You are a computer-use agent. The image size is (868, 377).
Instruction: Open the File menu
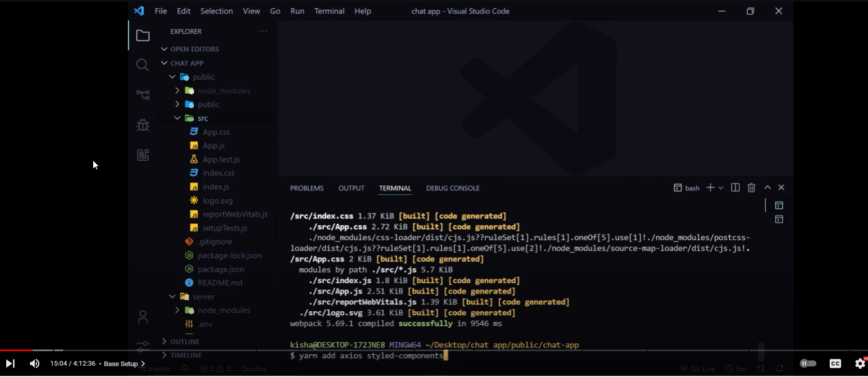coord(161,11)
